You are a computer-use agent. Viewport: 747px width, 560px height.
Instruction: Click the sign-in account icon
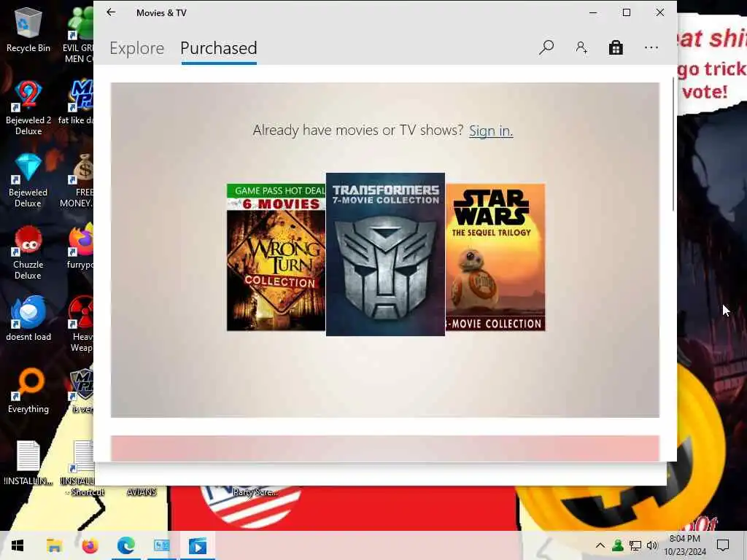coord(581,47)
